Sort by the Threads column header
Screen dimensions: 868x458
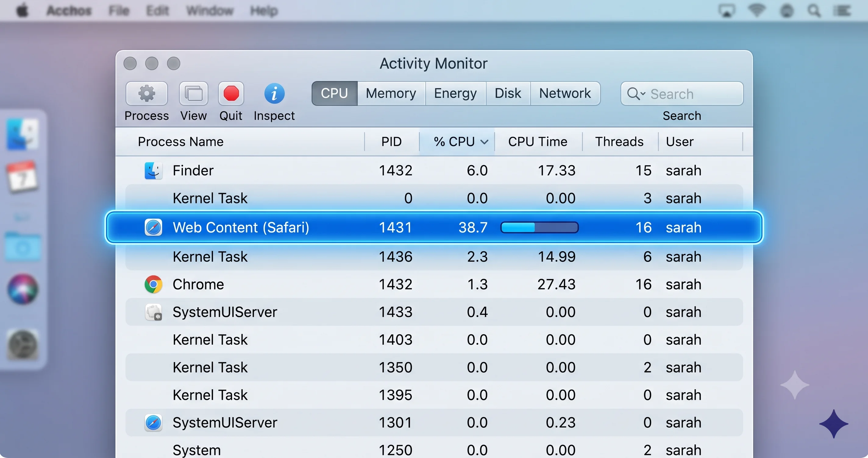coord(620,142)
